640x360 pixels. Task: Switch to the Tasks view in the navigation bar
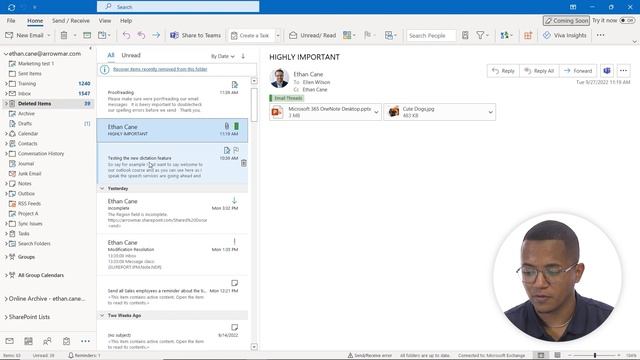pos(67,341)
